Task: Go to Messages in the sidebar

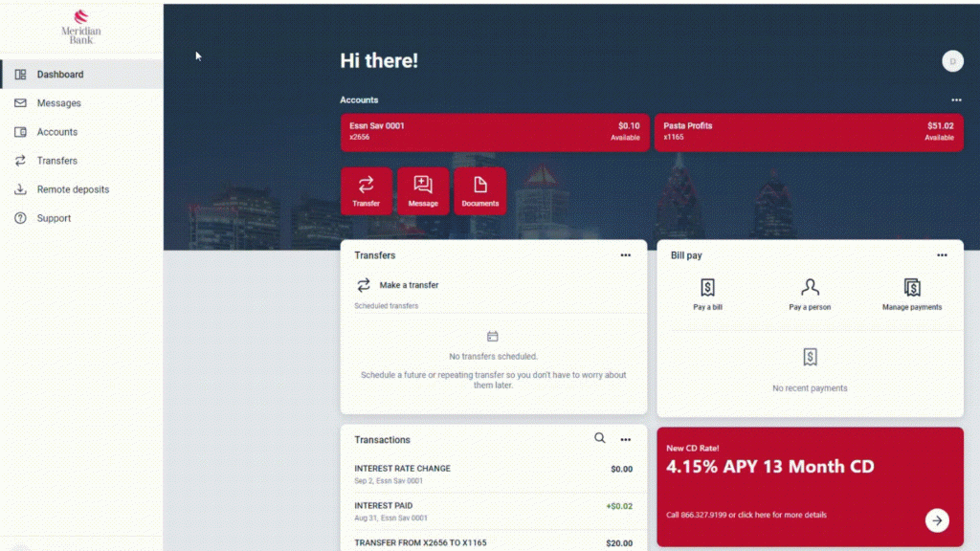Action: pyautogui.click(x=59, y=103)
